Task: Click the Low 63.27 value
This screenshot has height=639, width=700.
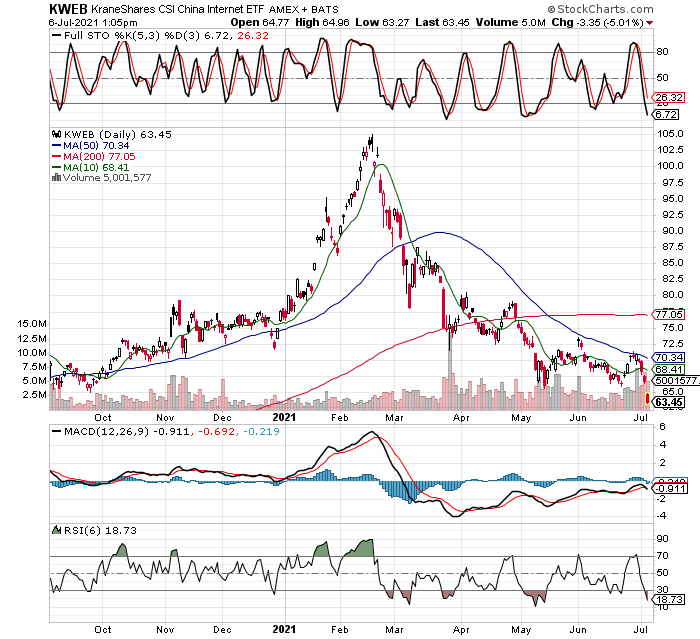Action: pyautogui.click(x=382, y=22)
